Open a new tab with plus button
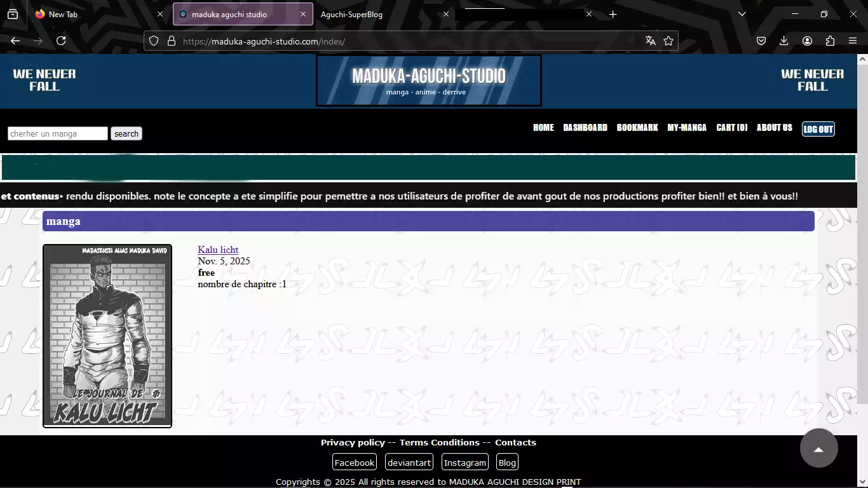This screenshot has height=488, width=868. click(x=613, y=14)
